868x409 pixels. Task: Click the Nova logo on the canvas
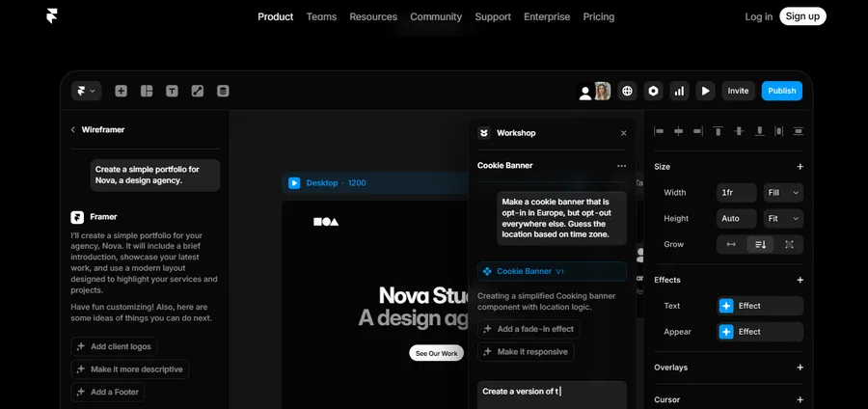click(326, 222)
